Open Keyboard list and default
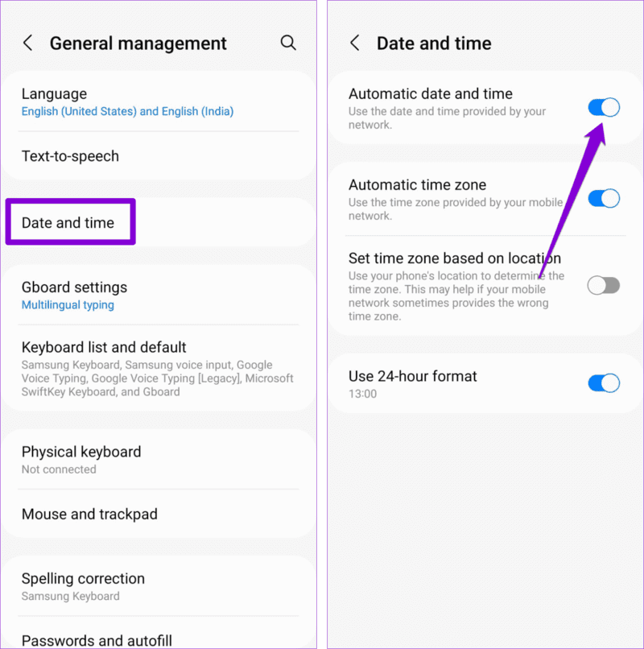Screen dimensions: 644x649 click(x=159, y=368)
